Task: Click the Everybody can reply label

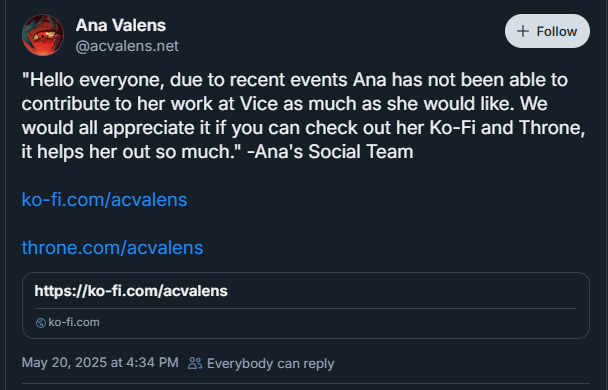Action: (271, 364)
